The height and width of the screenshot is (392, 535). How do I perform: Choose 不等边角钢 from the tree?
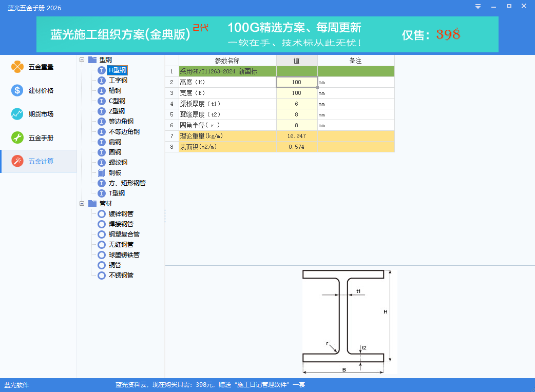pos(124,132)
